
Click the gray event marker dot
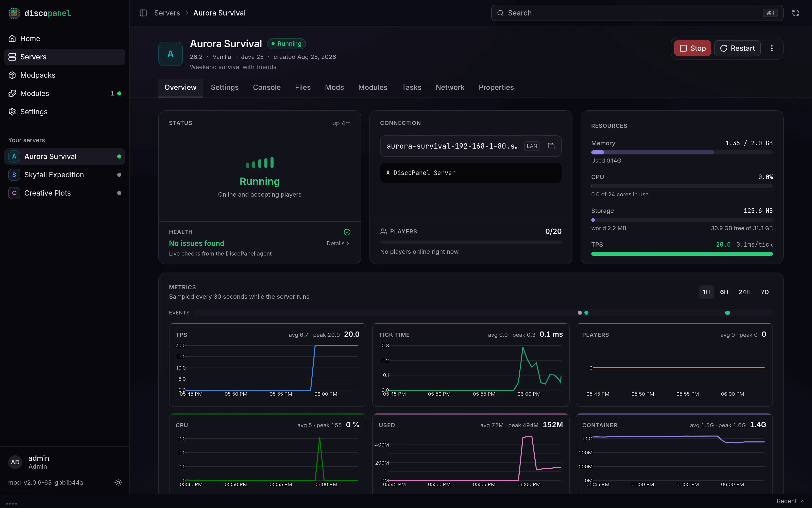coord(580,313)
